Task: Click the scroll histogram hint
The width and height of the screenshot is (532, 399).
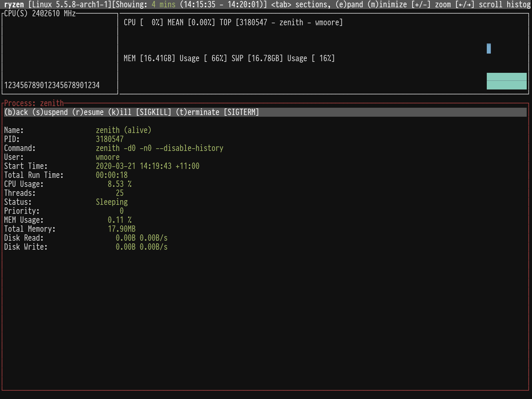Action: point(493,5)
